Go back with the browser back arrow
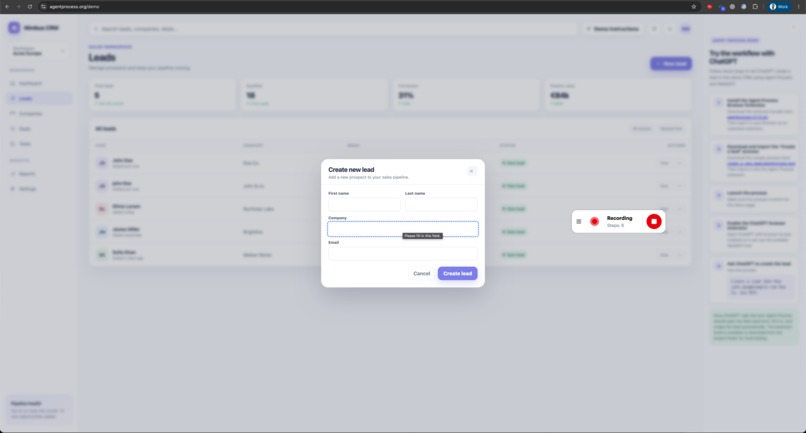Screen dimensions: 806x433 point(7,7)
